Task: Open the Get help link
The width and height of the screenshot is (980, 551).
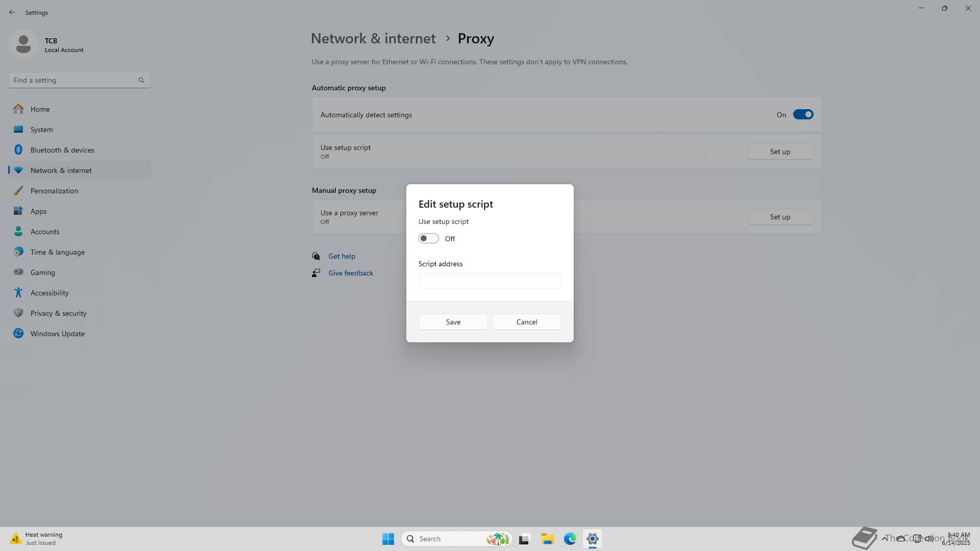Action: [x=341, y=256]
